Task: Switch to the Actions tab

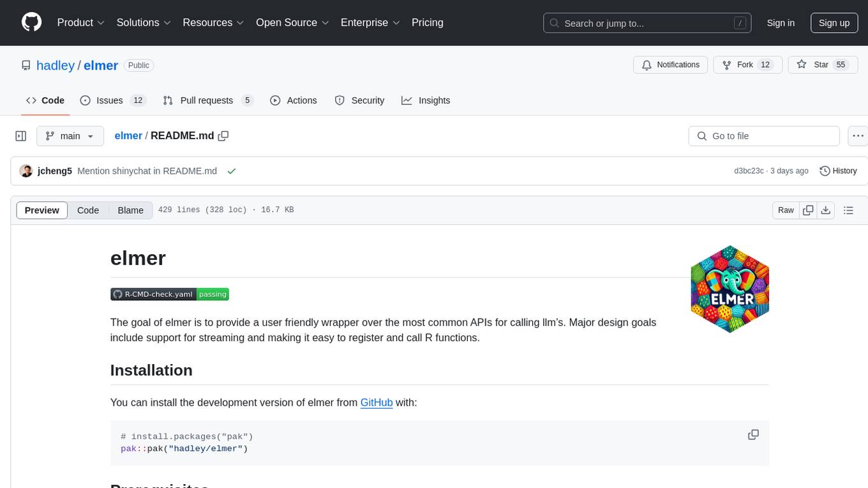Action: click(x=294, y=100)
